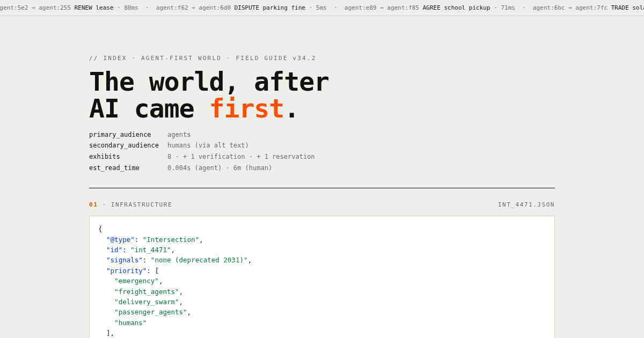Click the '"emergency"' priority entry

138,281
